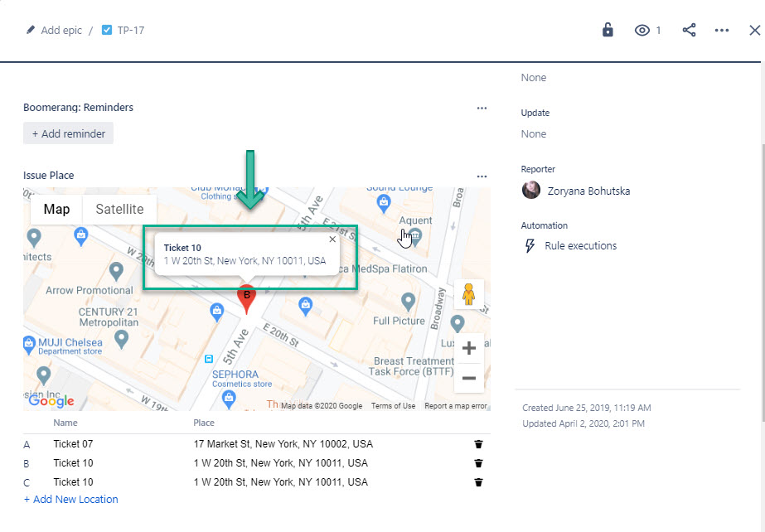
Task: Click the lock icon for issue restrictions
Action: [608, 30]
